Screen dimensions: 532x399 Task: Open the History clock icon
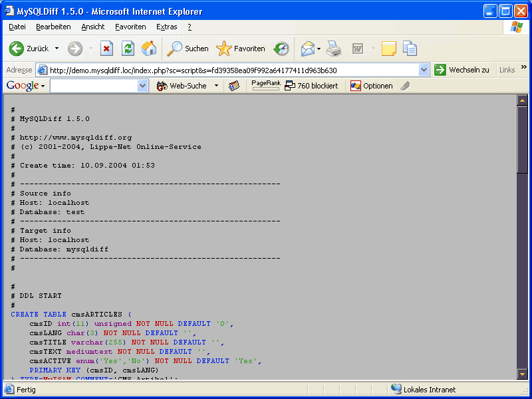point(281,49)
